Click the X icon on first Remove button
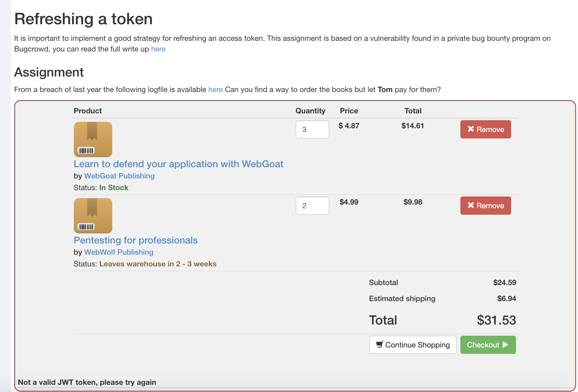This screenshot has width=578, height=392. coord(471,129)
